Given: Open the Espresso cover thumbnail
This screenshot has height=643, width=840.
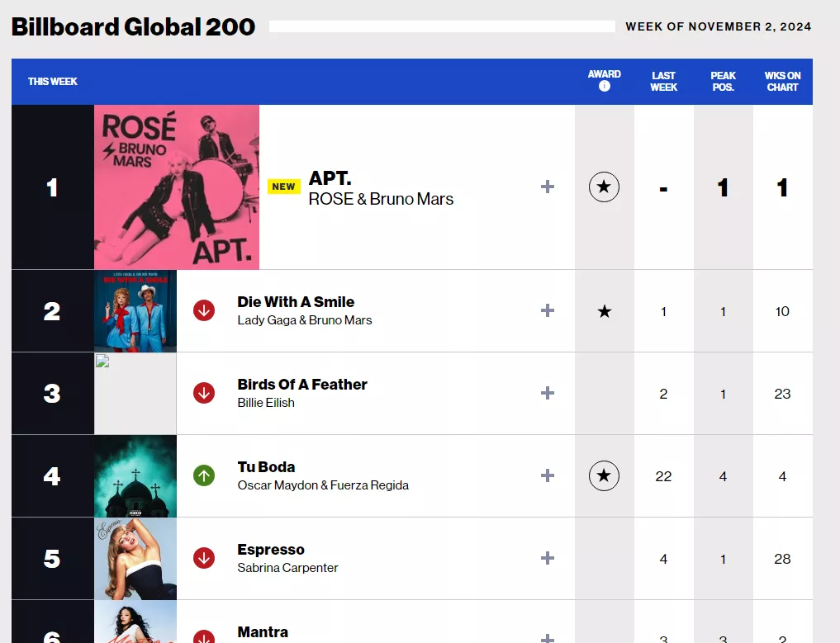Looking at the screenshot, I should click(135, 559).
